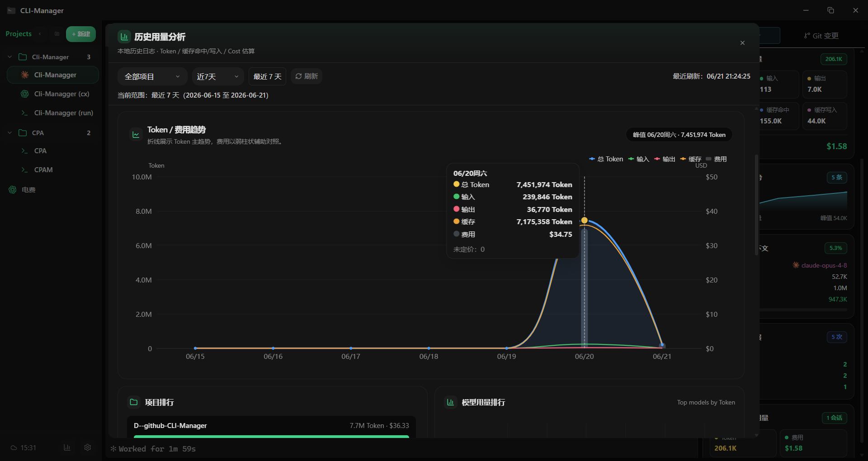The height and width of the screenshot is (461, 868).
Task: Collapse sidebar with the left chevron icon
Action: pyautogui.click(x=40, y=34)
